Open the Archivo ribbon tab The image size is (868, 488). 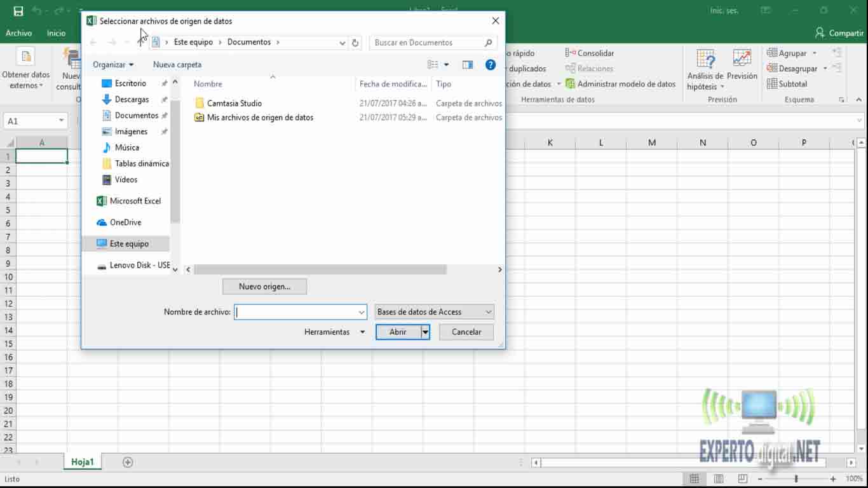pyautogui.click(x=19, y=33)
